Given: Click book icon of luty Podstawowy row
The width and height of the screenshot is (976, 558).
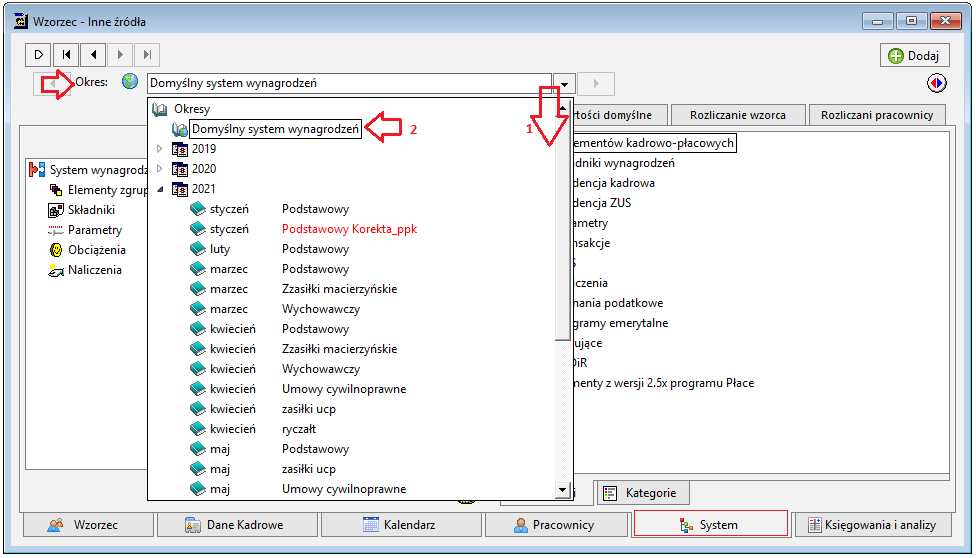Looking at the screenshot, I should 198,248.
